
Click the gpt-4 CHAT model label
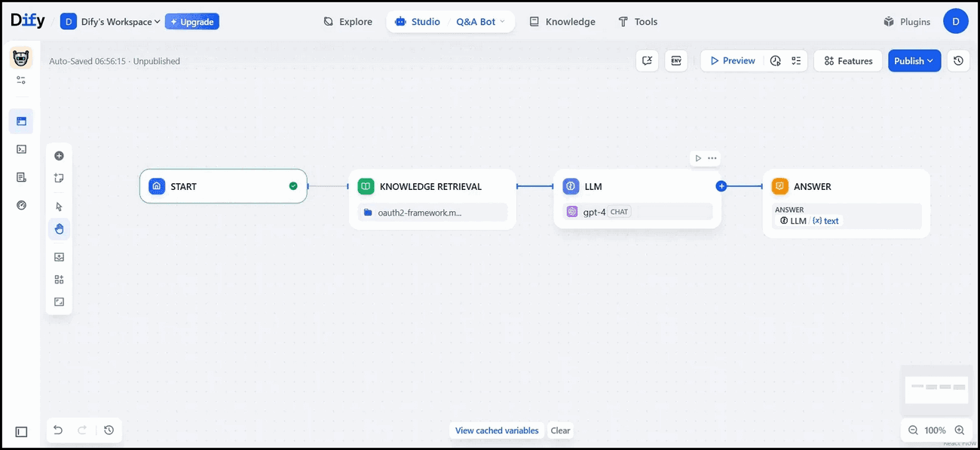637,212
